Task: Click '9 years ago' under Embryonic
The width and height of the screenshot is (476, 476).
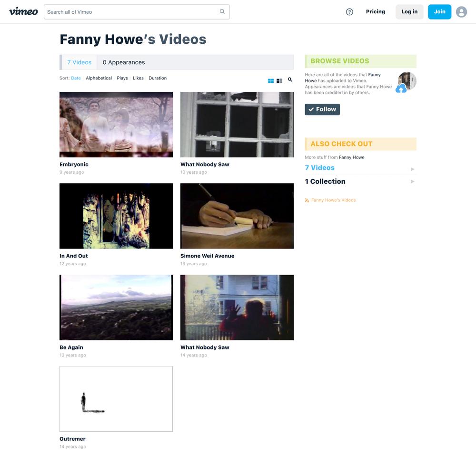Action: point(72,172)
